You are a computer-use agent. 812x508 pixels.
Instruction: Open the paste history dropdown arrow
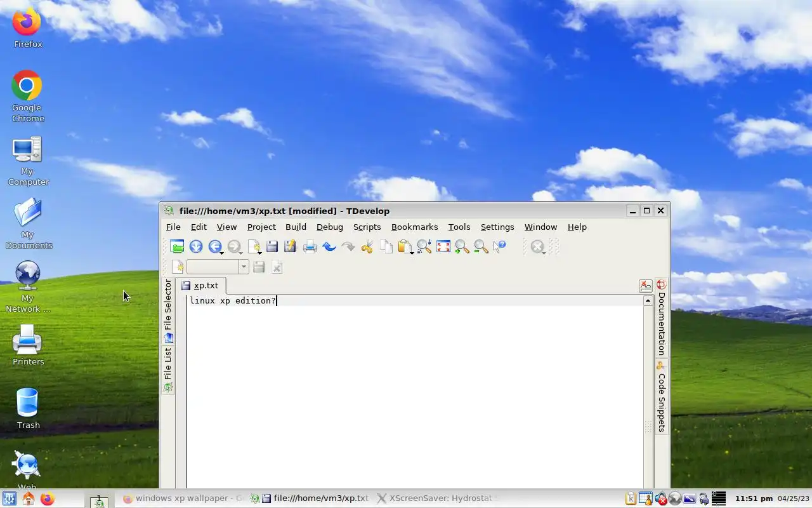[x=412, y=253]
